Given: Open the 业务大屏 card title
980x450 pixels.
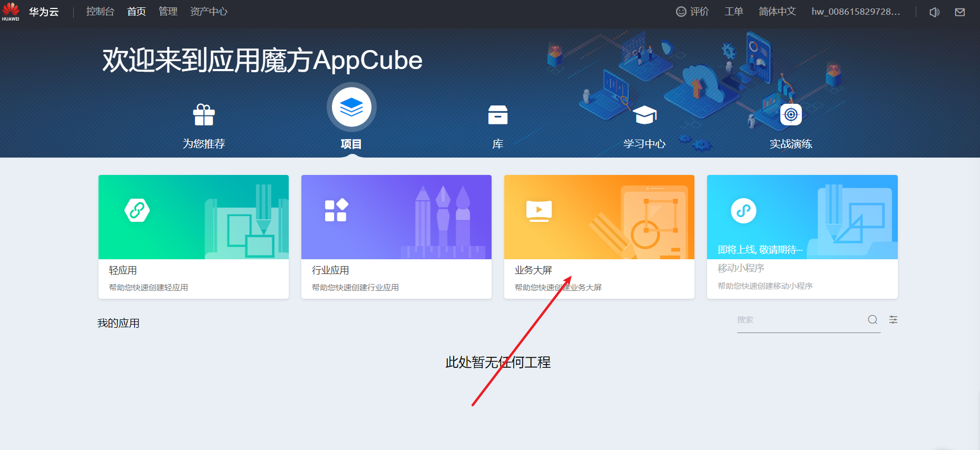Looking at the screenshot, I should [x=533, y=270].
